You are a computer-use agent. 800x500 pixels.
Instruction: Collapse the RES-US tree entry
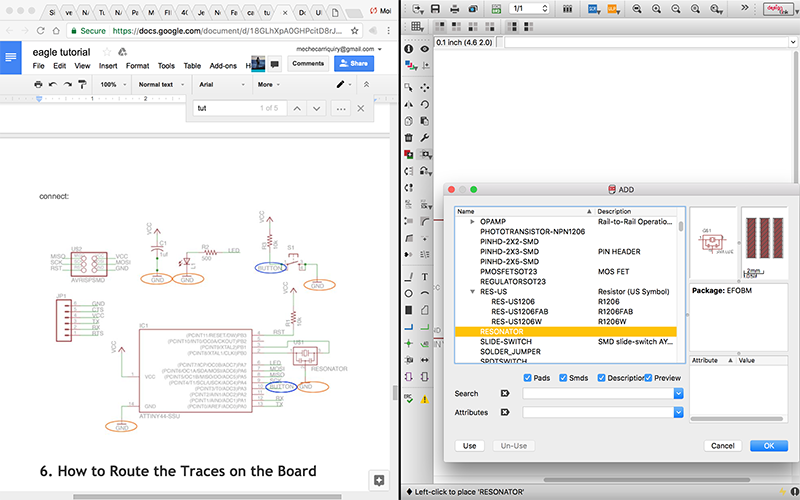tap(472, 292)
